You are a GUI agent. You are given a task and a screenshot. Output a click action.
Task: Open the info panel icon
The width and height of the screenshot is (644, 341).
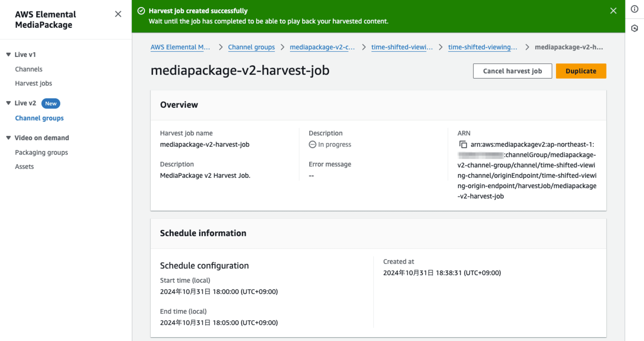634,9
